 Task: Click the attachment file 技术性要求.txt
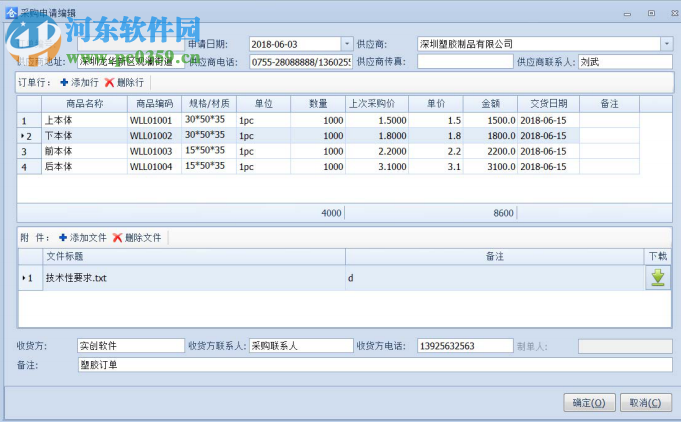pyautogui.click(x=194, y=278)
